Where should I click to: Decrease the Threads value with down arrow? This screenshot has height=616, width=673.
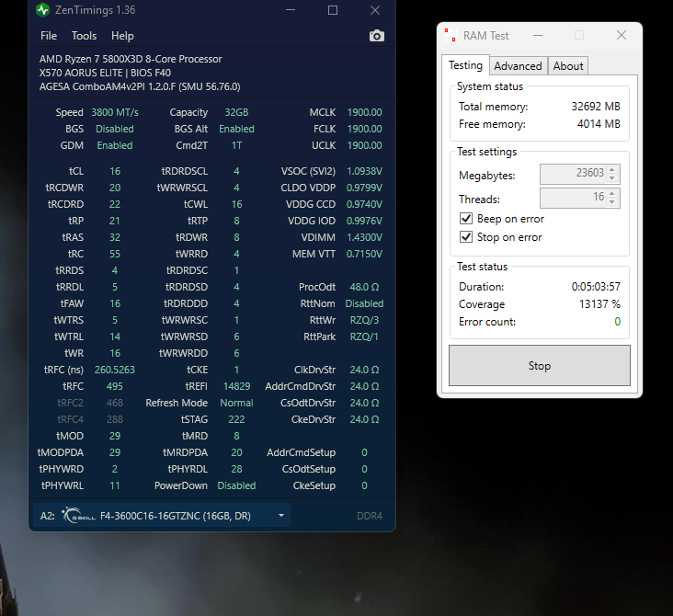tap(612, 201)
